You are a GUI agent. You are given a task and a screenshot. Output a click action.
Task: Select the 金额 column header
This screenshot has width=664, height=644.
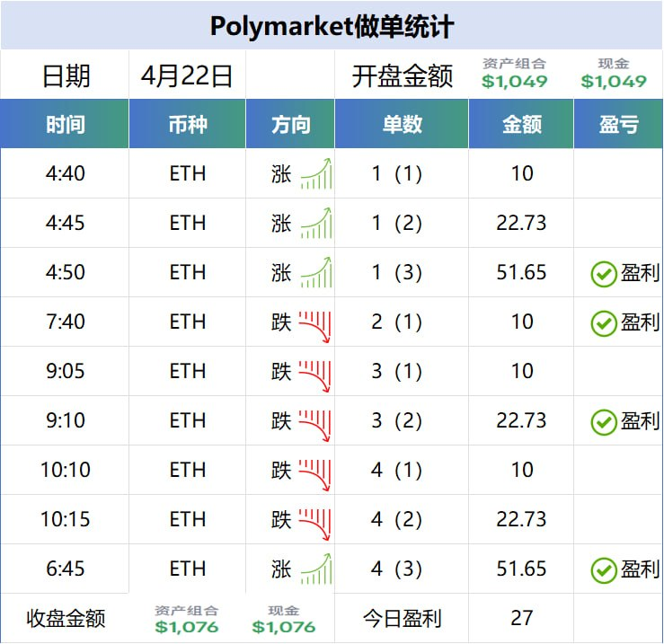[x=521, y=124]
